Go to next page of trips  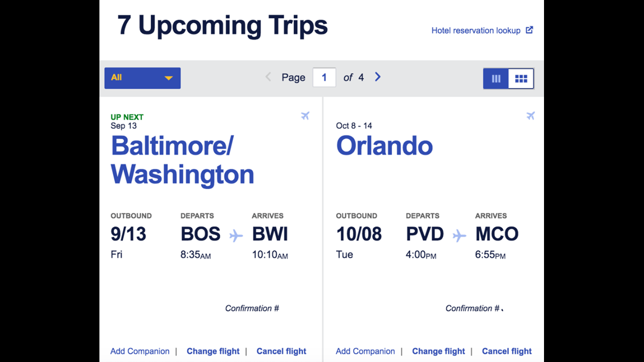[x=378, y=77]
